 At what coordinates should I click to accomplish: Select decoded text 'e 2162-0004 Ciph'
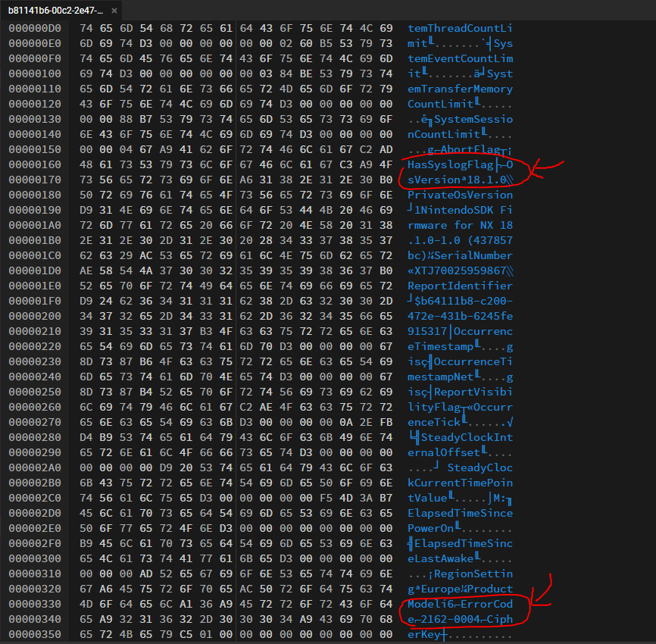461,619
